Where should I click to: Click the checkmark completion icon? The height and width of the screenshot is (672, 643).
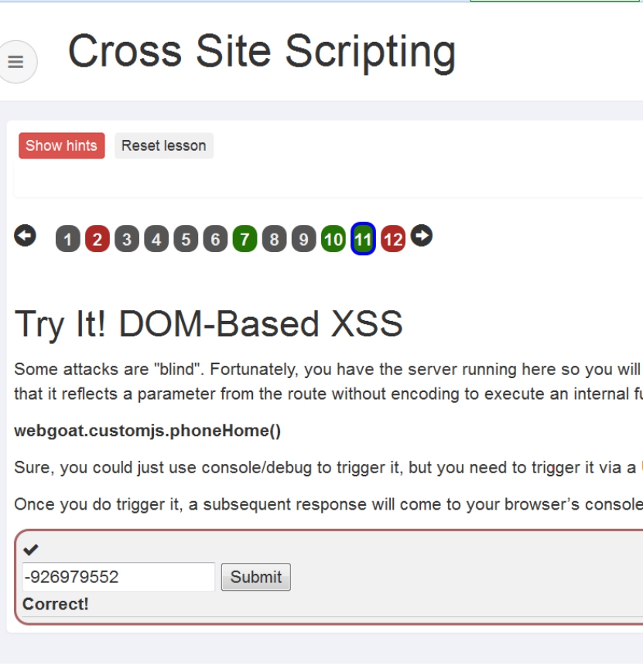[x=31, y=549]
